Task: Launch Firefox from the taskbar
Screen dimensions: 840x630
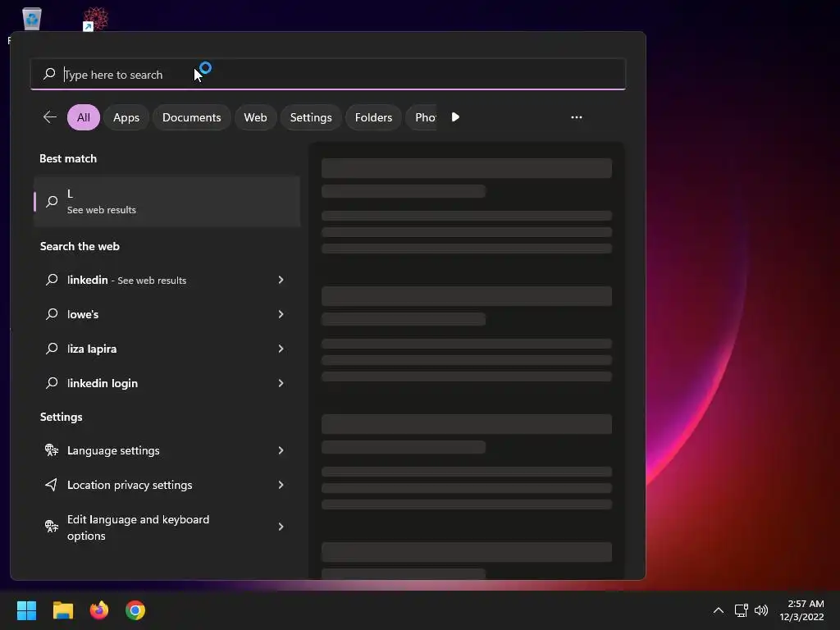Action: pos(99,610)
